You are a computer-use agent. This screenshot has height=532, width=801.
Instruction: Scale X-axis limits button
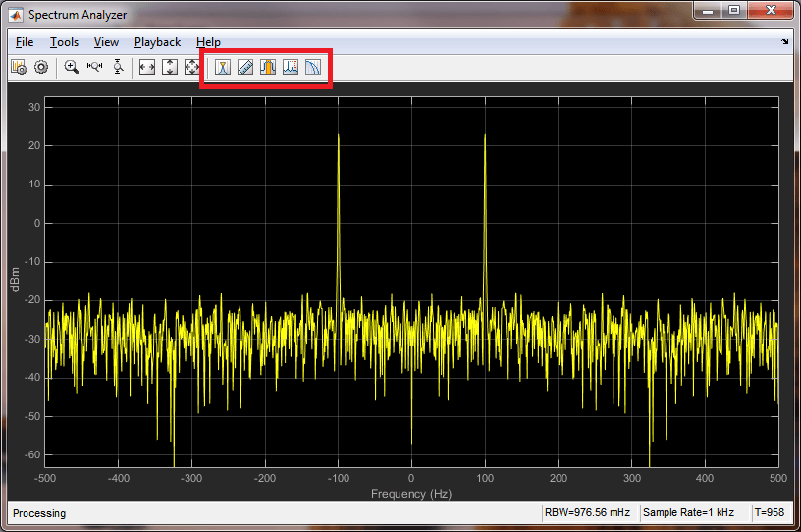tap(147, 67)
